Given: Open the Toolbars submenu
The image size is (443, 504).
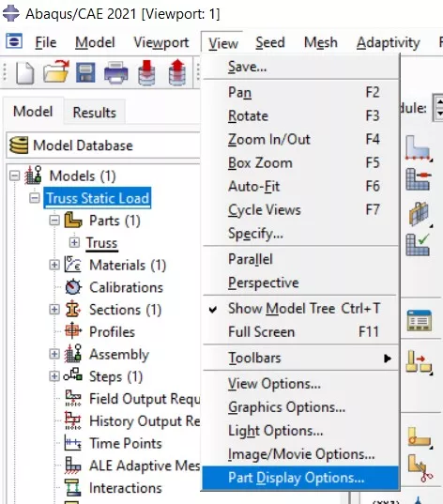Looking at the screenshot, I should (x=301, y=358).
